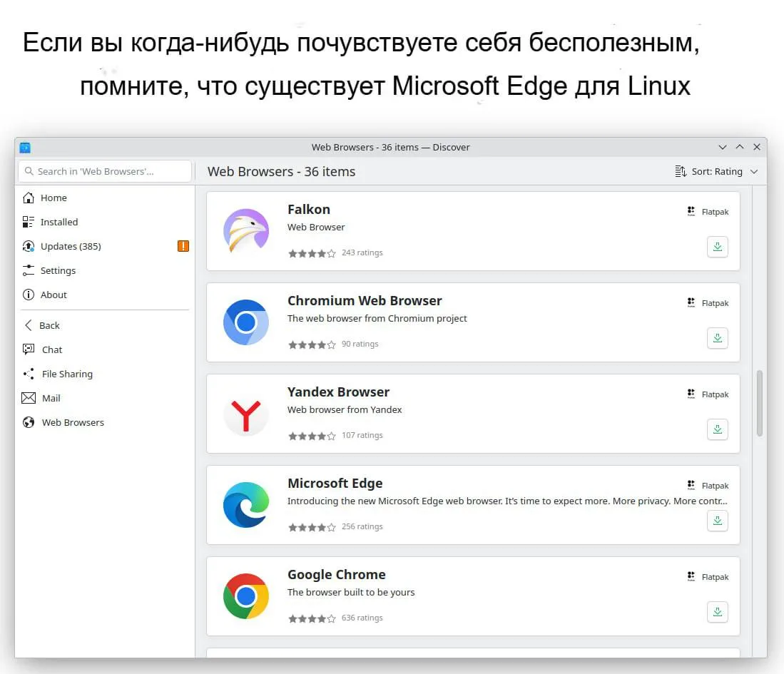The image size is (784, 674).
Task: Install Falkon with its download icon
Action: point(717,247)
